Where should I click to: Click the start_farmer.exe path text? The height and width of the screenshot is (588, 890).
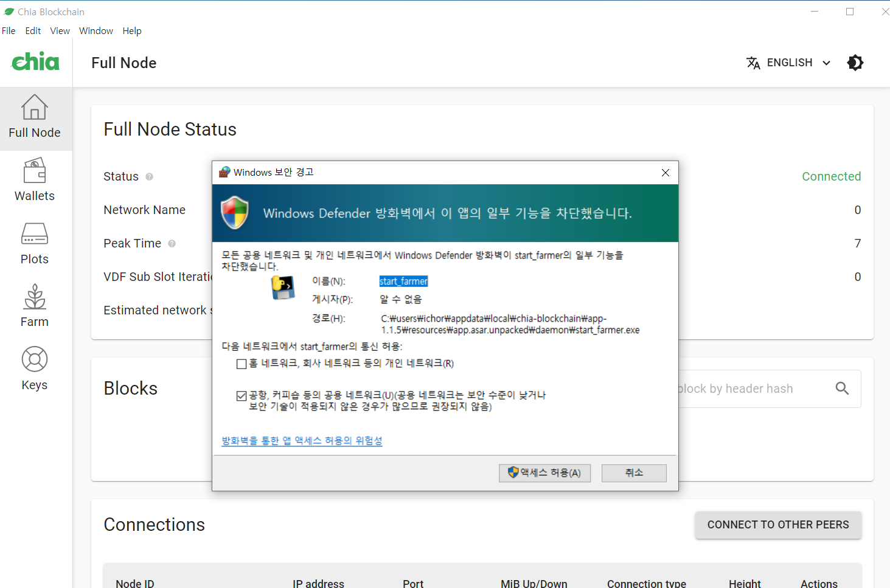click(510, 324)
